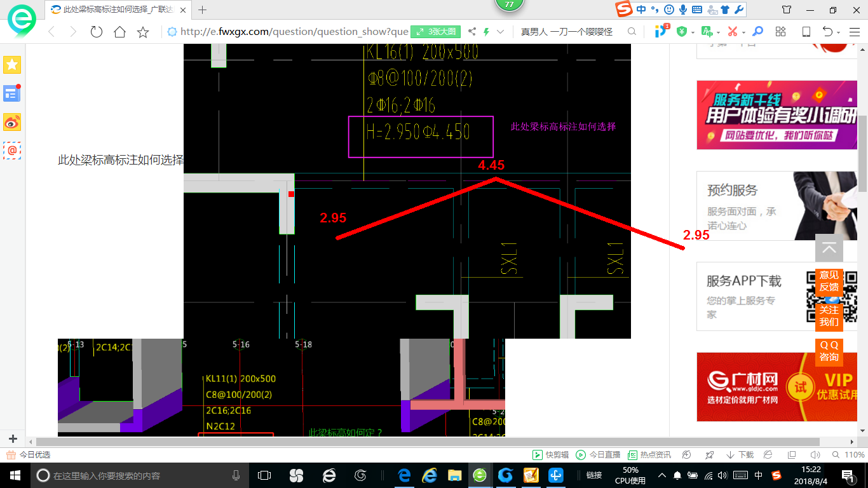
Task: Click the share icon in address bar
Action: coord(471,32)
